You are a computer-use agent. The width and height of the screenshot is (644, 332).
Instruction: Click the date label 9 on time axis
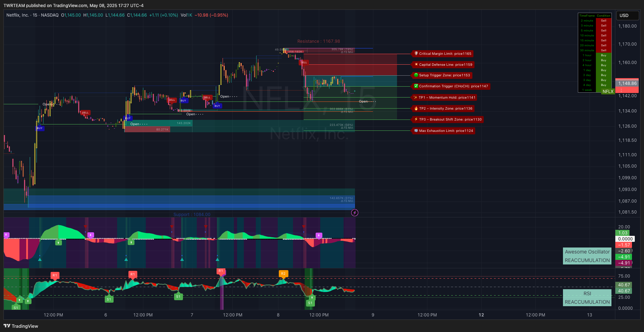[x=373, y=315]
